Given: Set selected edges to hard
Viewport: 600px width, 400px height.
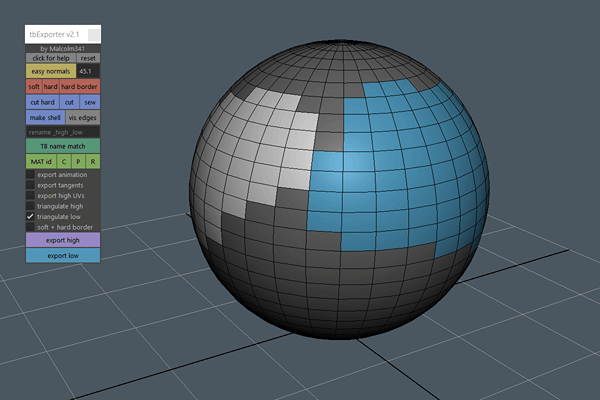Looking at the screenshot, I should tap(50, 87).
